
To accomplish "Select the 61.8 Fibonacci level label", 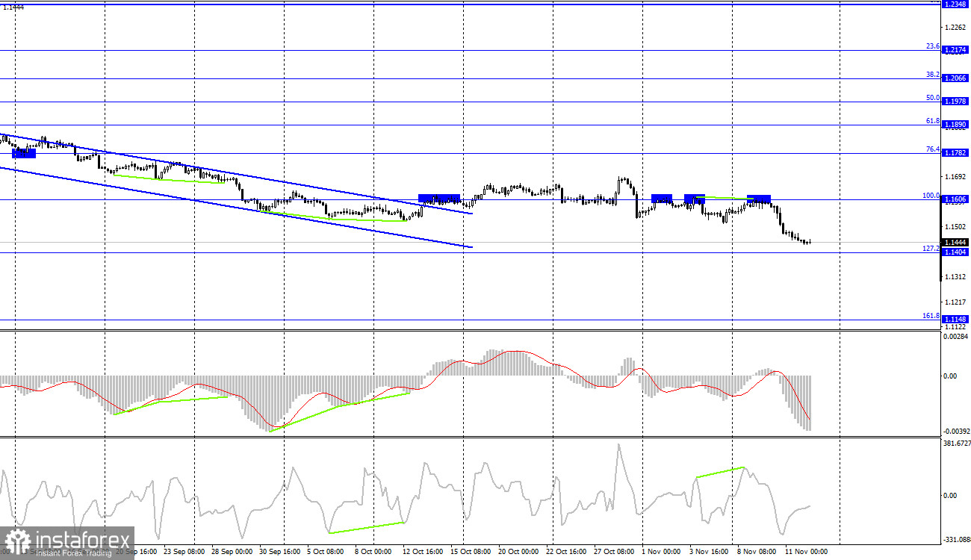I will click(x=932, y=121).
